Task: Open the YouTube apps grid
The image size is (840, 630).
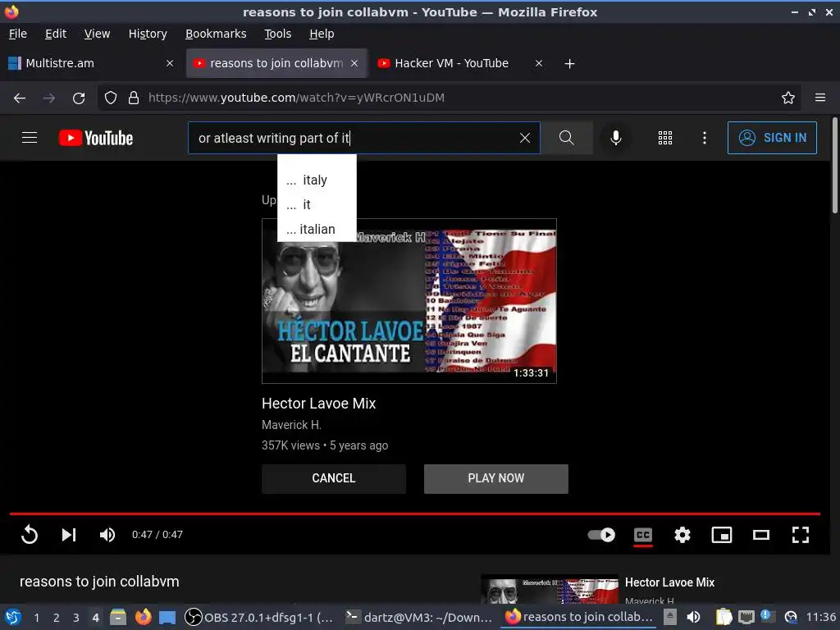Action: (x=664, y=138)
